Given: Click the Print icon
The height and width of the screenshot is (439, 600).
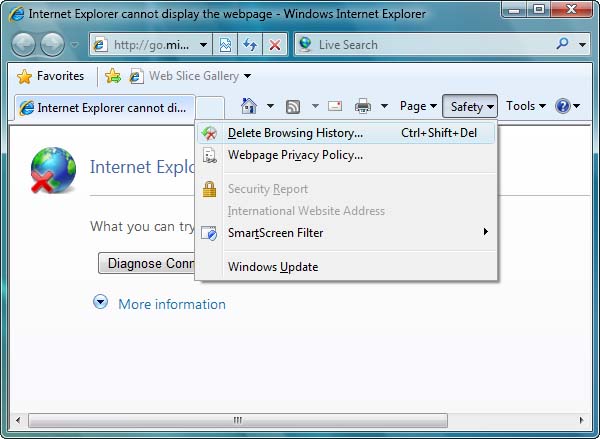Looking at the screenshot, I should [363, 106].
